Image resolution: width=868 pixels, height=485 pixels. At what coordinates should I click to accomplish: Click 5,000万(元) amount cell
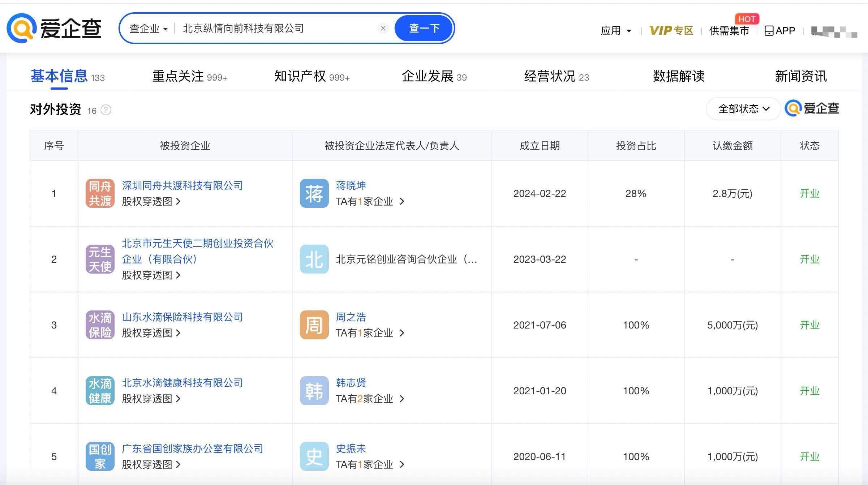[x=732, y=325]
